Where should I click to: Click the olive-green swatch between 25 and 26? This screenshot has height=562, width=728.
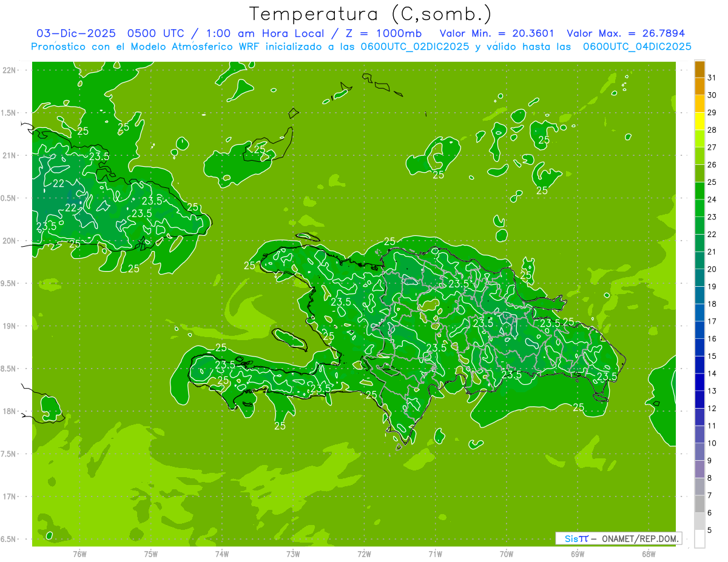click(699, 173)
